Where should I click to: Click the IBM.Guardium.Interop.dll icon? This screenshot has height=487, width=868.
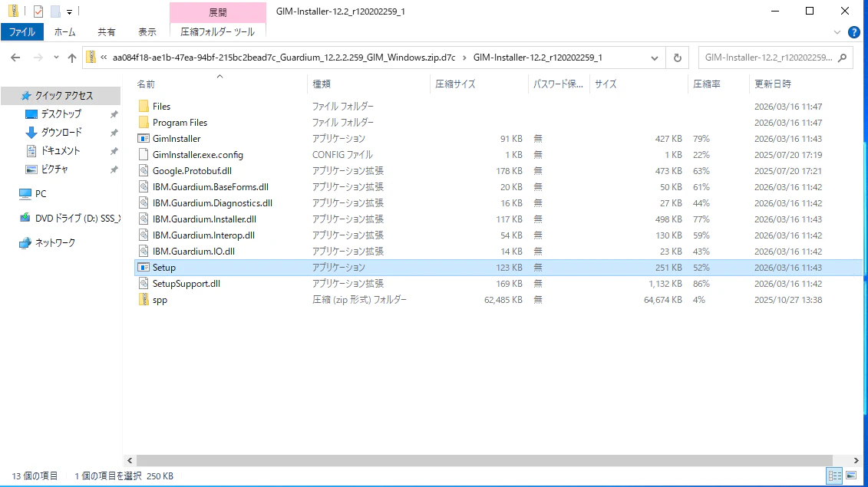click(144, 235)
